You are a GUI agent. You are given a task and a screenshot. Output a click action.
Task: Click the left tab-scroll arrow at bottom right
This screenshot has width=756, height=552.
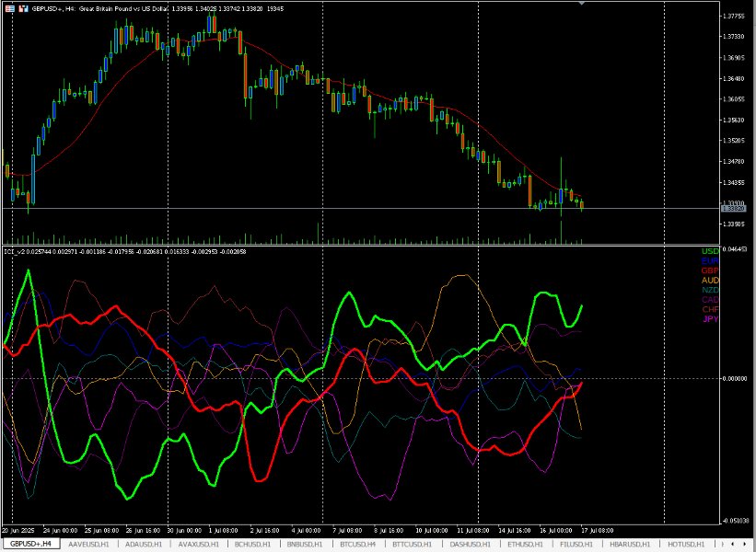click(733, 544)
